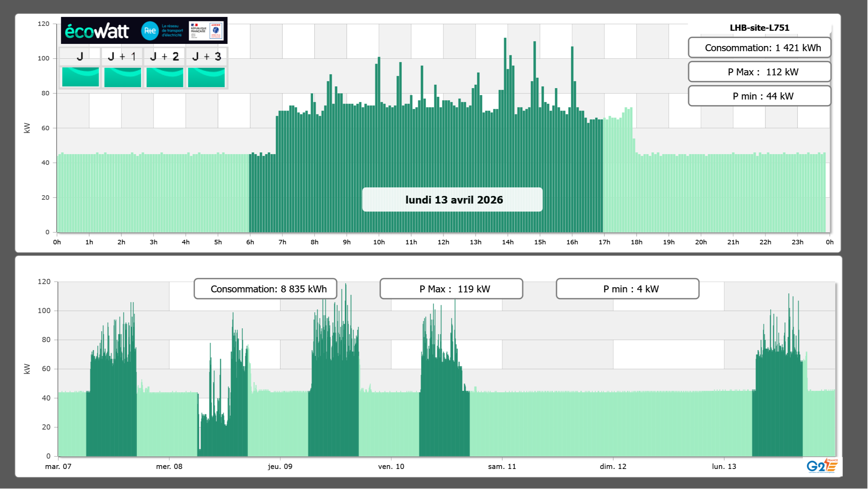Click the green wave icon under J
Screen dimensions: 868x489
(x=80, y=77)
